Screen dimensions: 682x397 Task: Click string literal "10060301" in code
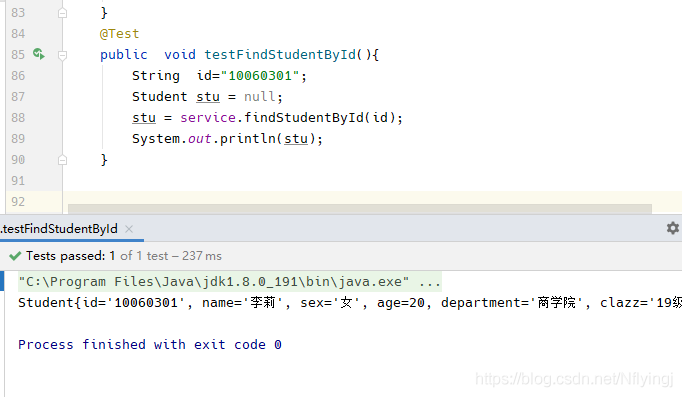click(x=260, y=76)
